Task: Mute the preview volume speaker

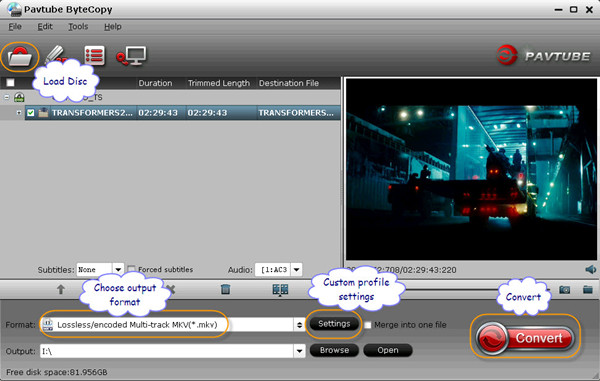Action: click(x=590, y=270)
